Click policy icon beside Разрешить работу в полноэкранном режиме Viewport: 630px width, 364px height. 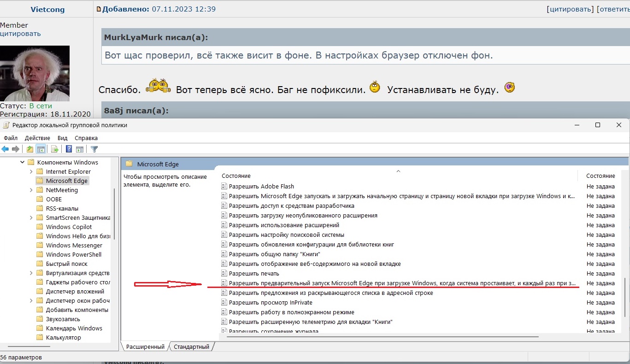click(x=224, y=312)
